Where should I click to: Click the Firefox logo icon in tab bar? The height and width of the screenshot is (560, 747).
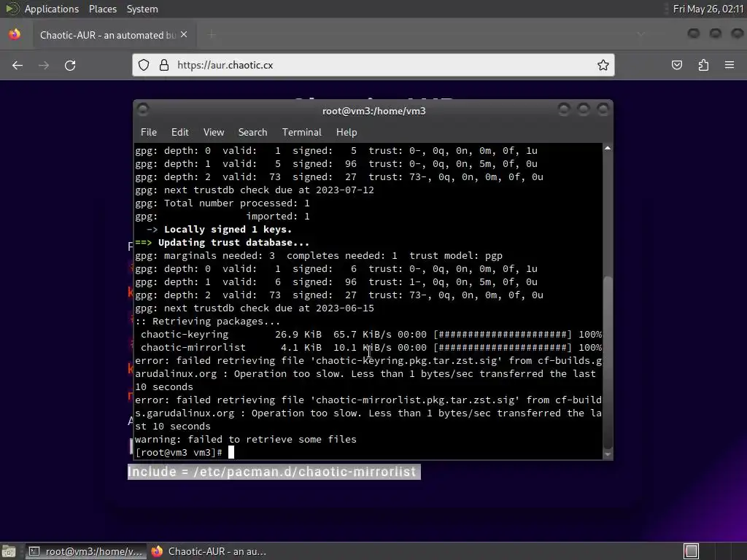(x=15, y=34)
